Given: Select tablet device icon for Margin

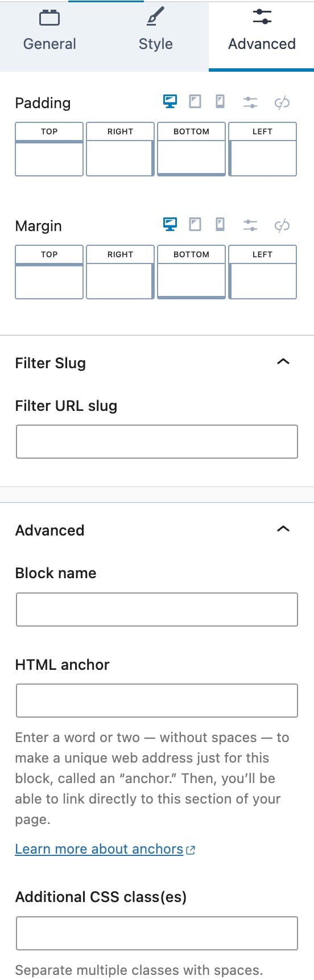Looking at the screenshot, I should (x=195, y=224).
